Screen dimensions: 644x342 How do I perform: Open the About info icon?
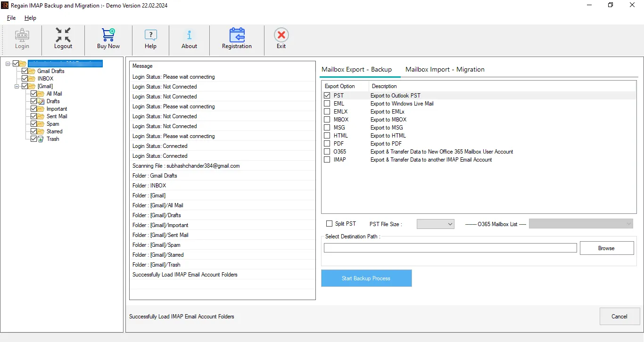coord(189,35)
